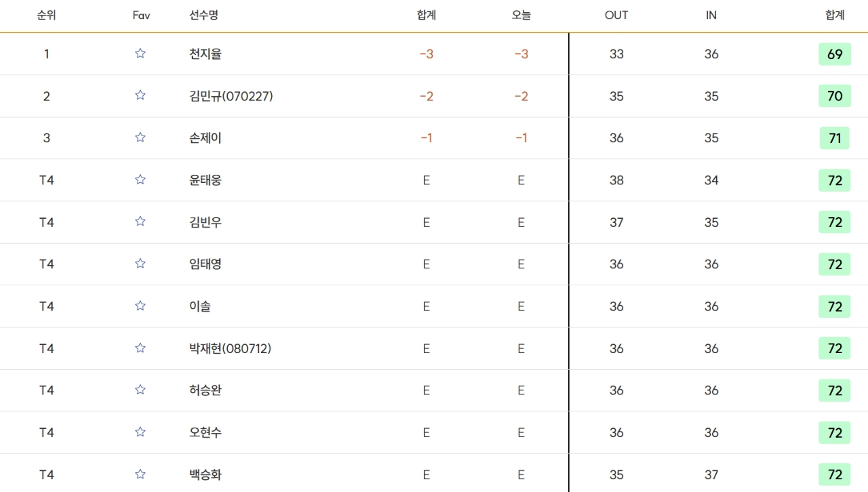Click the IN column header
Viewport: 868px width, 492px height.
711,16
